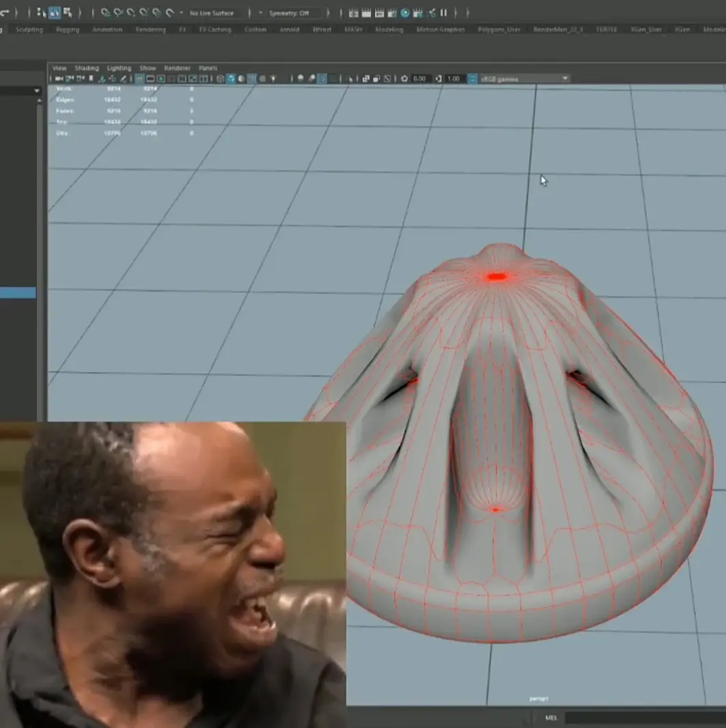Open the Symmetry: Off dropdown
This screenshot has width=726, height=728.
click(288, 13)
